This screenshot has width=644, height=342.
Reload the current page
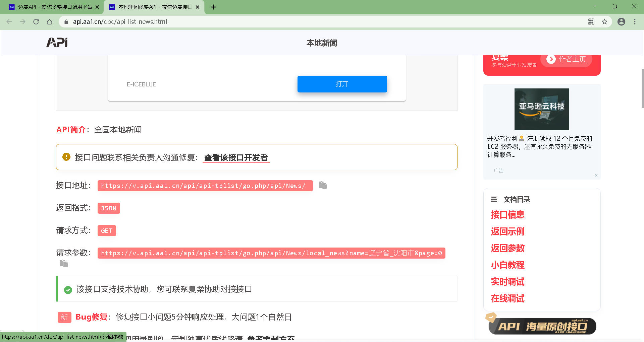36,22
